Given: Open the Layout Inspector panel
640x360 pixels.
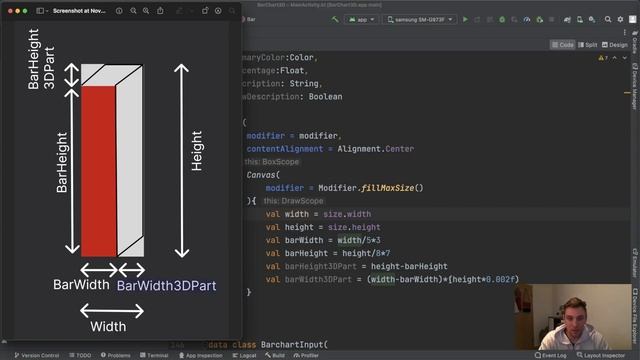Looking at the screenshot, I should 601,356.
